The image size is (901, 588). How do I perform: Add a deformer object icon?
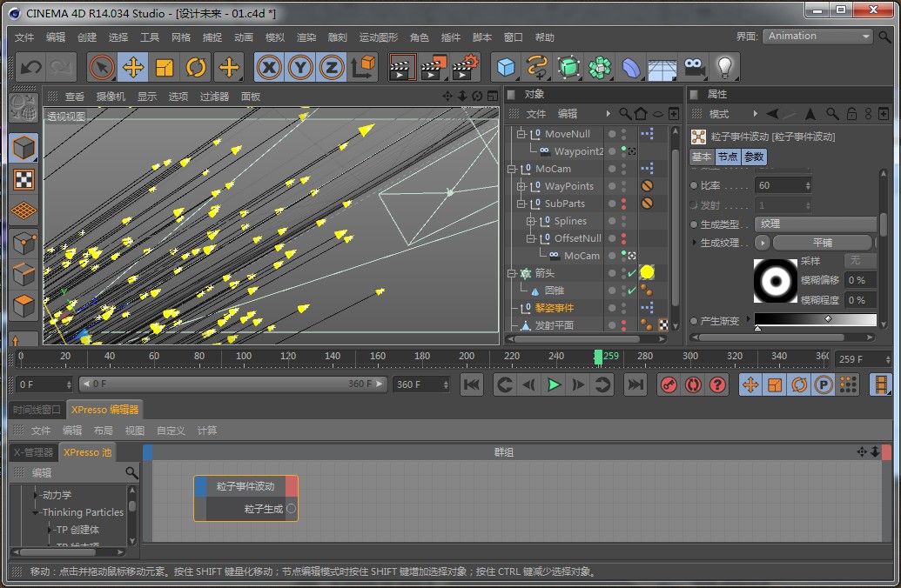(631, 68)
